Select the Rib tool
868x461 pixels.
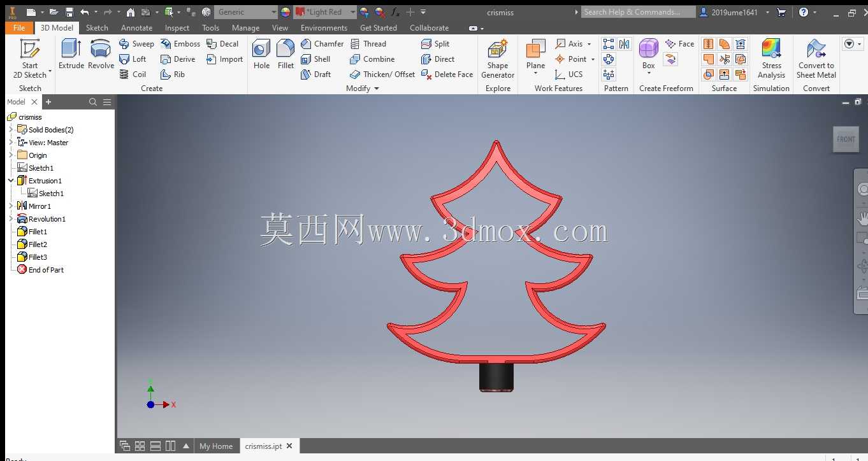[173, 74]
